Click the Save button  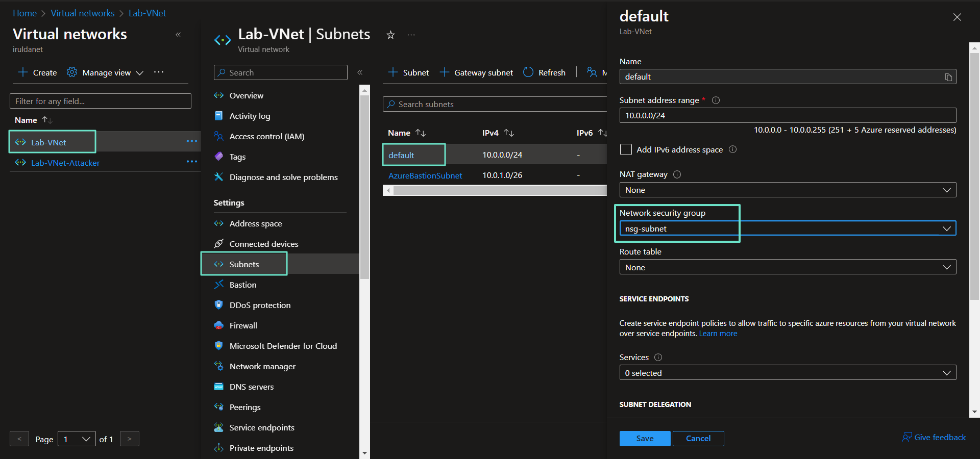[x=645, y=439]
